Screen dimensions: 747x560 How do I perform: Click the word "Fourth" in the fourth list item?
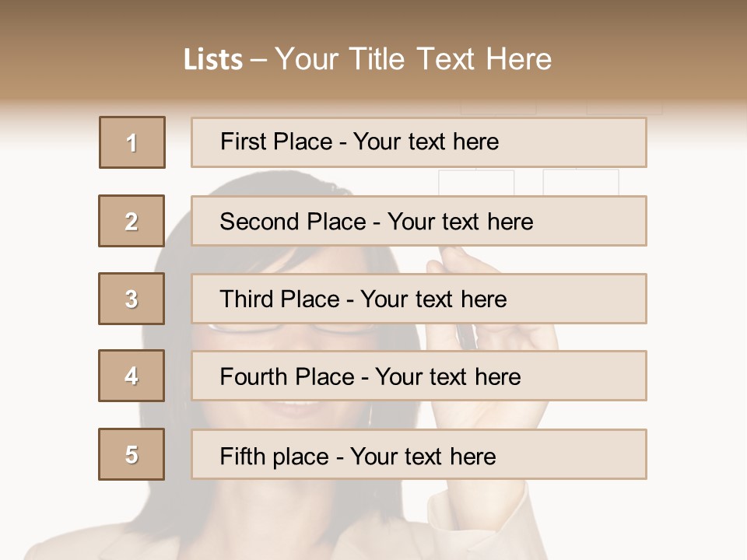[254, 377]
